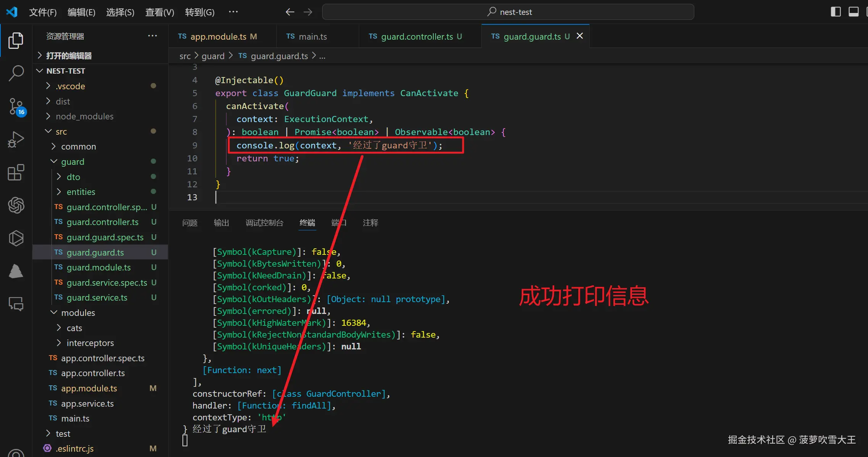Image resolution: width=868 pixels, height=457 pixels.
Task: Switch to the main.ts editor tab
Action: [312, 36]
